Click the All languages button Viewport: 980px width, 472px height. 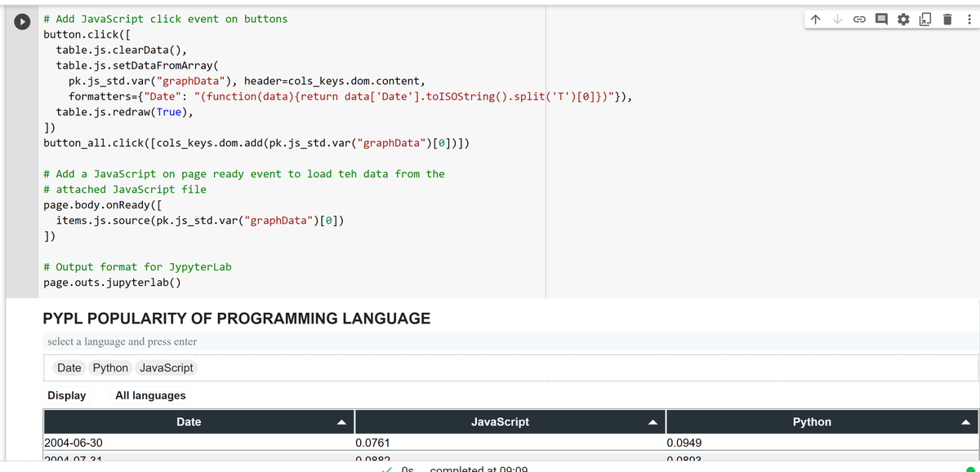[150, 395]
